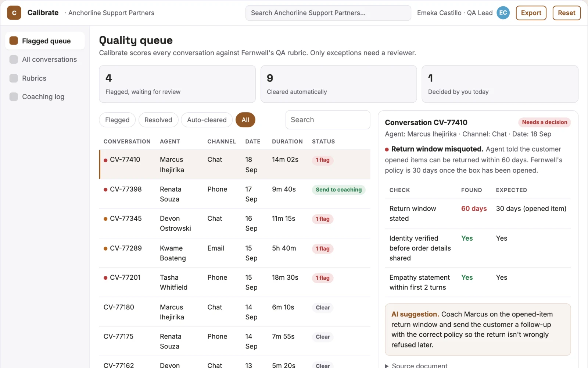Click the Duration column header
The width and height of the screenshot is (588, 368).
287,141
